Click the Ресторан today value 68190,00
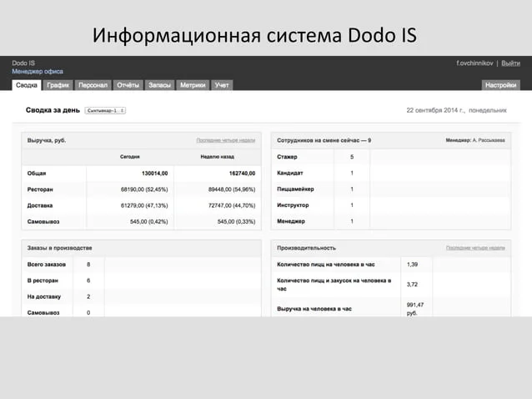532x399 pixels. [x=144, y=189]
